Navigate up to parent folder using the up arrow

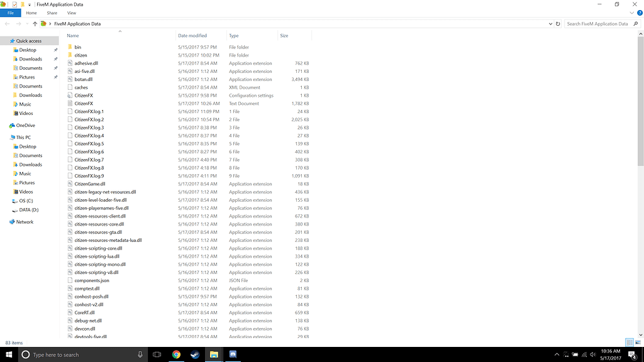click(x=35, y=23)
